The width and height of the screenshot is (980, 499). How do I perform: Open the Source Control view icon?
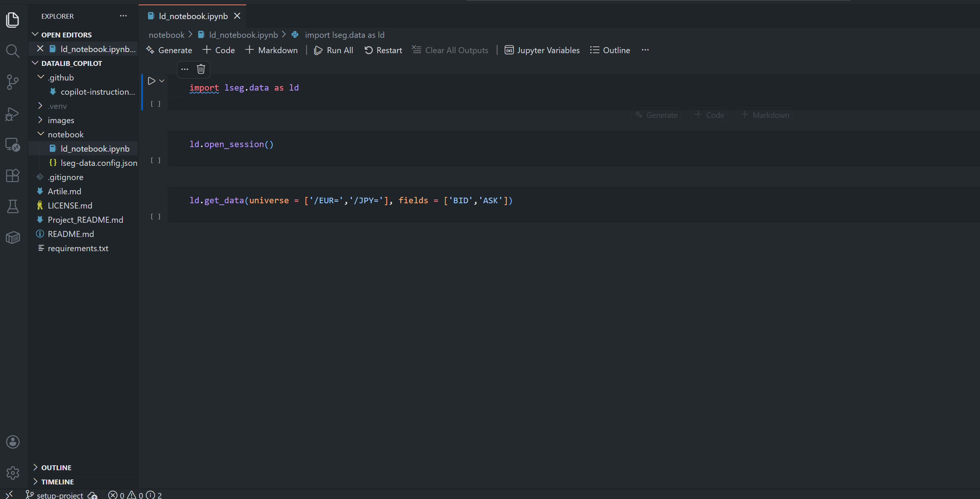click(x=13, y=82)
